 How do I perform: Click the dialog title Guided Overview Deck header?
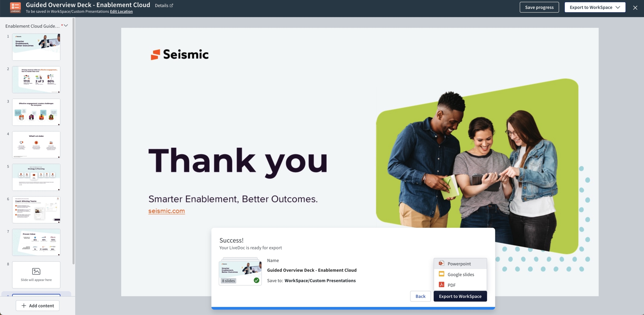(x=88, y=5)
